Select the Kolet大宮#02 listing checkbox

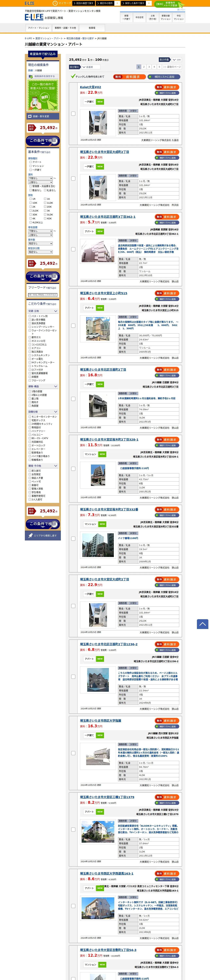(73, 113)
